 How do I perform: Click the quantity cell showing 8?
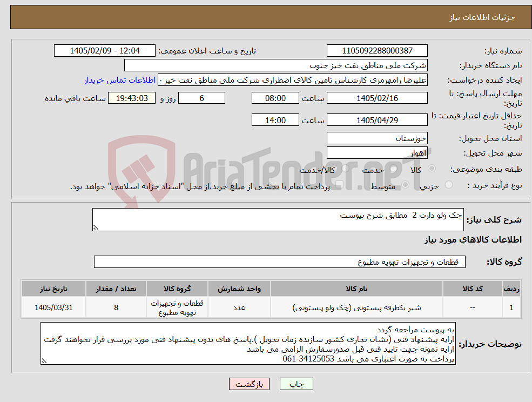click(116, 307)
